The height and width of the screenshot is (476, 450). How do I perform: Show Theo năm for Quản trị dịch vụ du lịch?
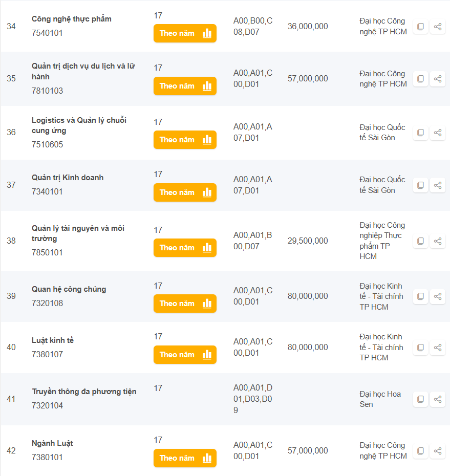coord(185,86)
